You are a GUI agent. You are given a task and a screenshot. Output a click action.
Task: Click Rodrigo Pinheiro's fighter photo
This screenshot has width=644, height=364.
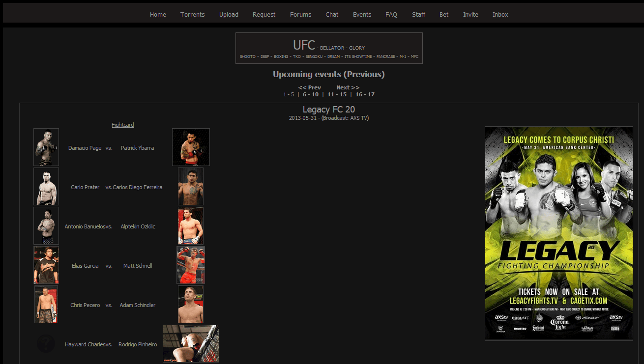tap(191, 344)
